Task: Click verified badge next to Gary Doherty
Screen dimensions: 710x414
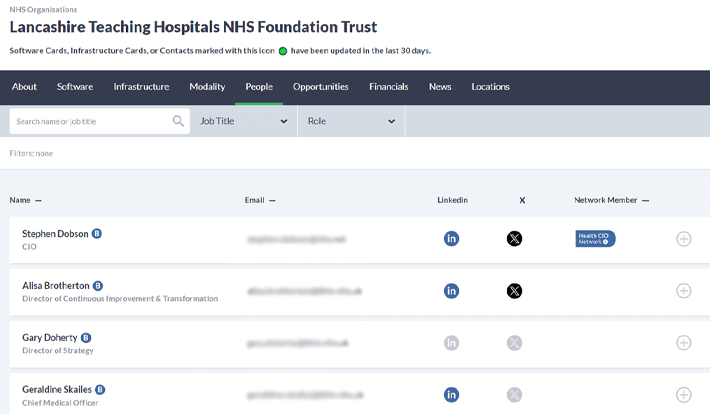Action: pyautogui.click(x=86, y=338)
